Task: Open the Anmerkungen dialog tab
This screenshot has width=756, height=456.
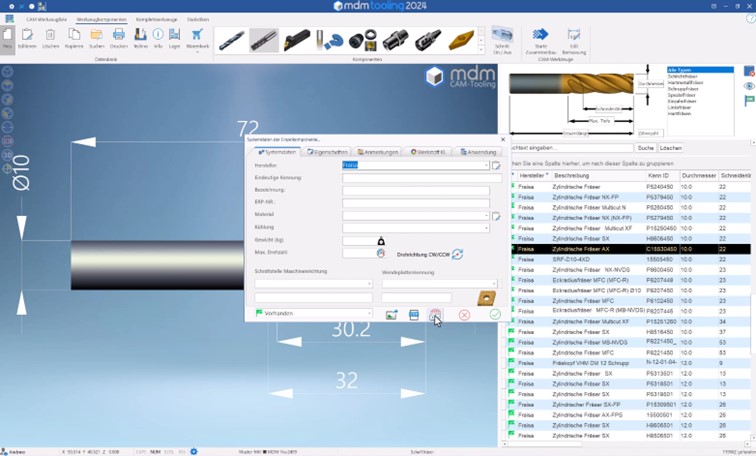Action: click(378, 152)
